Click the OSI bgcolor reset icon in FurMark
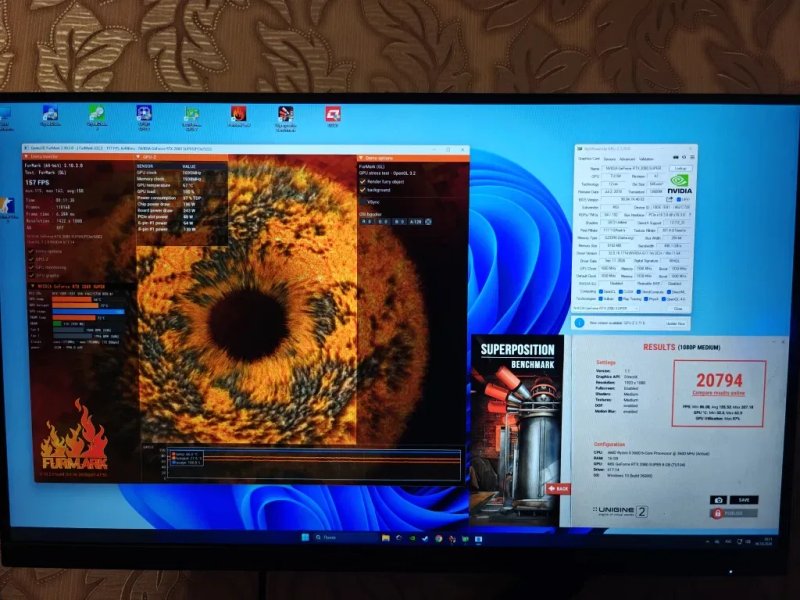This screenshot has width=800, height=600. [428, 221]
